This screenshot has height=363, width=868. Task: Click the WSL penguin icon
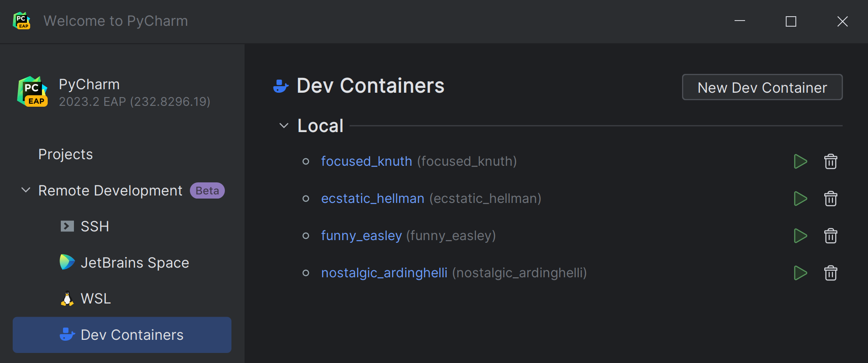click(x=67, y=298)
